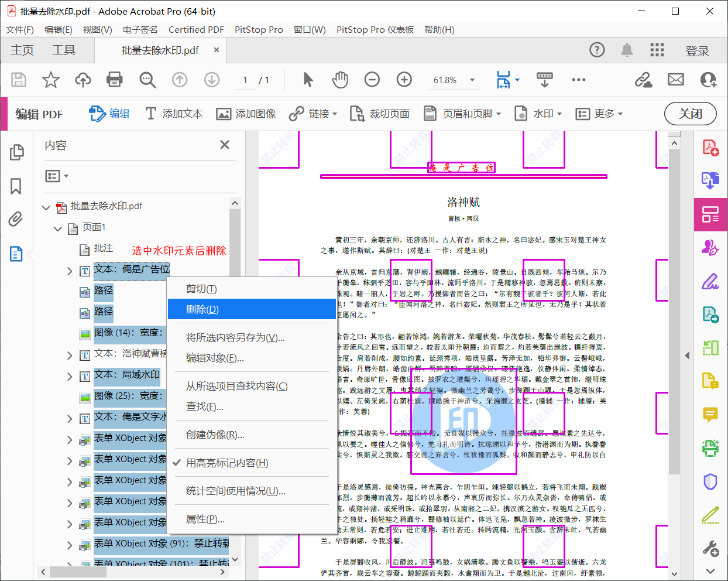The width and height of the screenshot is (728, 581).
Task: Click the share with others person icon
Action: pyautogui.click(x=708, y=80)
